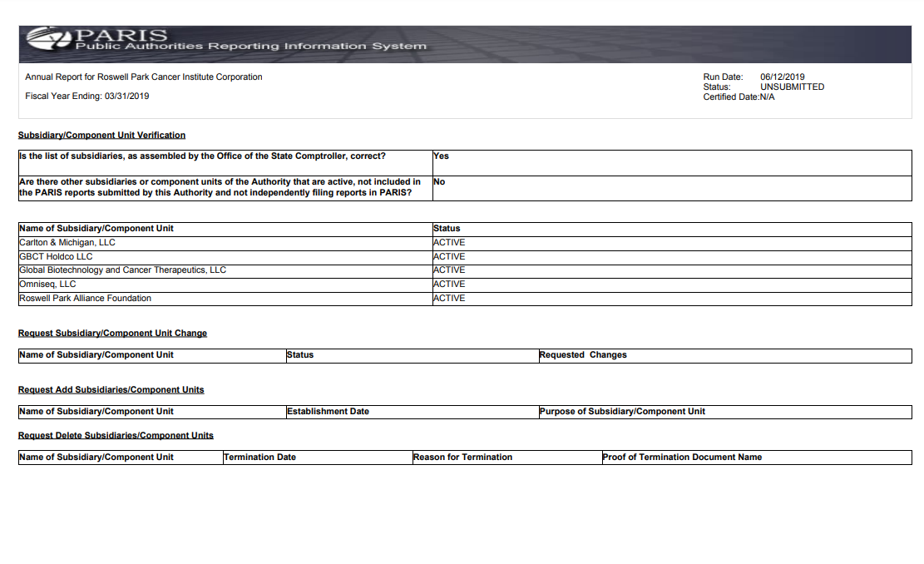
Task: Select the question about other active subsidiaries
Action: coord(220,187)
